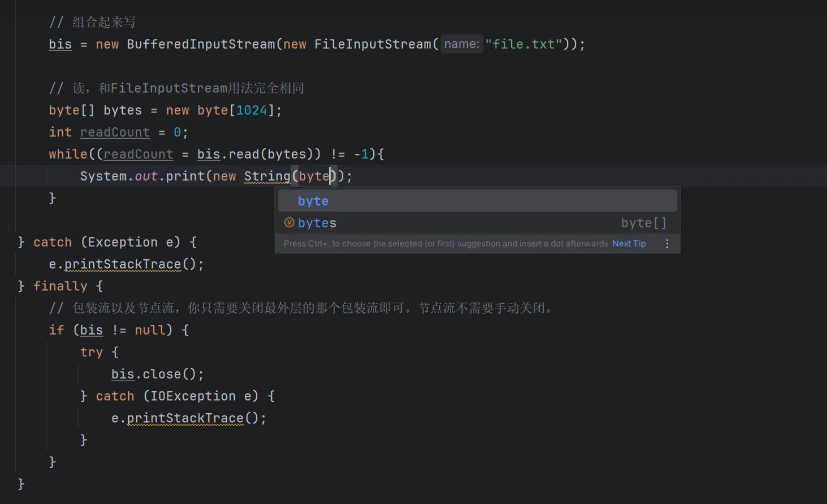This screenshot has width=827, height=504.
Task: Click the 'name:' parameter hint
Action: pyautogui.click(x=462, y=44)
